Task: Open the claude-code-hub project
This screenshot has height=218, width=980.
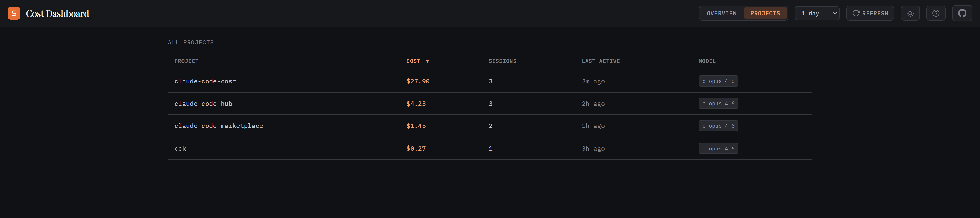Action: click(203, 104)
